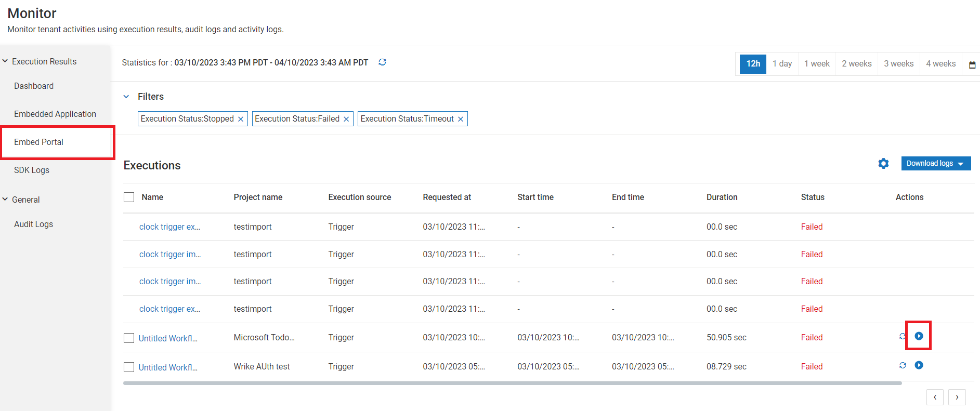Image resolution: width=980 pixels, height=411 pixels.
Task: Click the 08.729 sec duration cell
Action: [726, 367]
